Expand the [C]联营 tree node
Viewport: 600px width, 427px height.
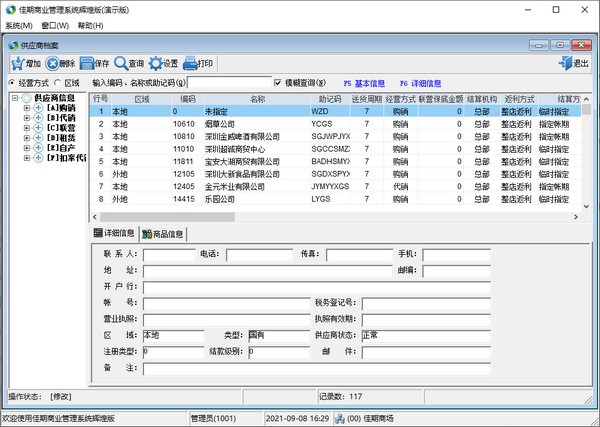(26, 128)
